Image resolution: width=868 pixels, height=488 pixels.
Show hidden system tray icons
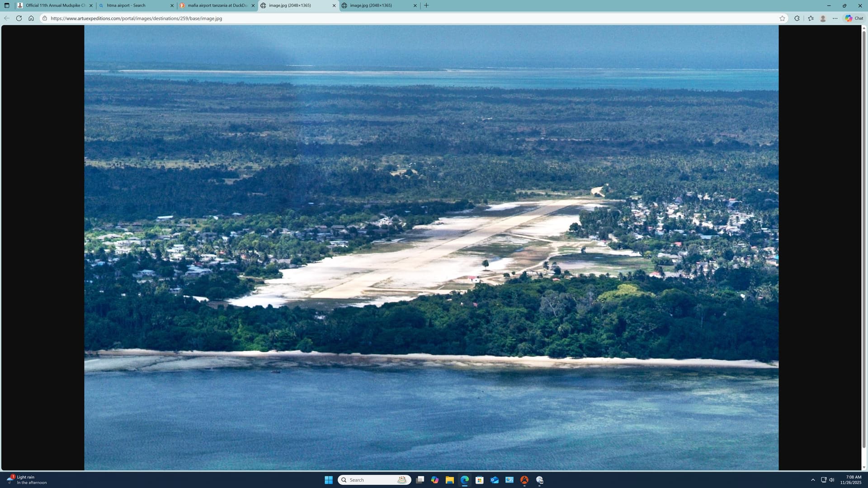813,480
